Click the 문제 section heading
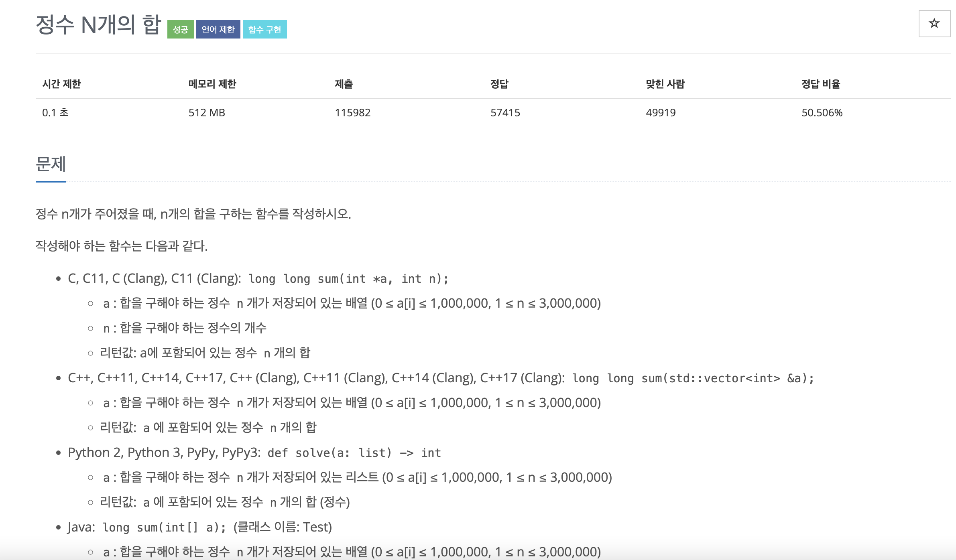The width and height of the screenshot is (956, 560). [51, 164]
